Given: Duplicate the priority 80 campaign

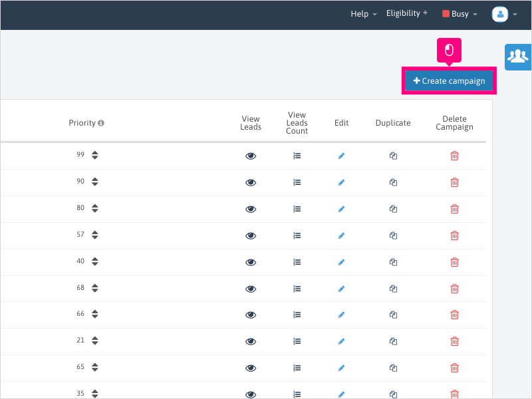Looking at the screenshot, I should 393,209.
